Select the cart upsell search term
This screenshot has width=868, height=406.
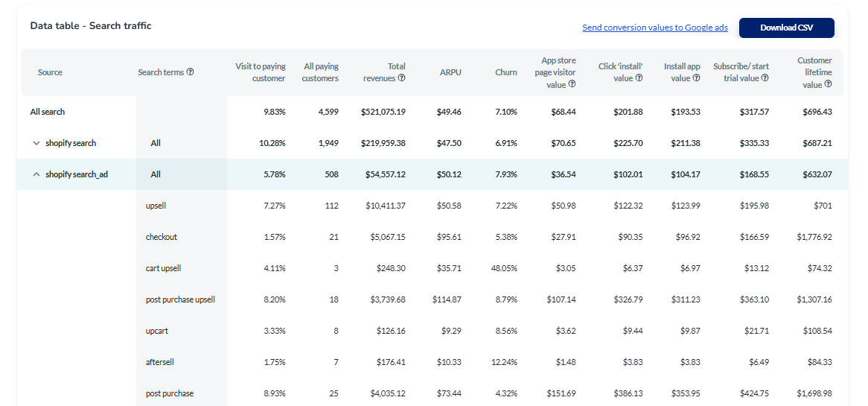coord(163,268)
